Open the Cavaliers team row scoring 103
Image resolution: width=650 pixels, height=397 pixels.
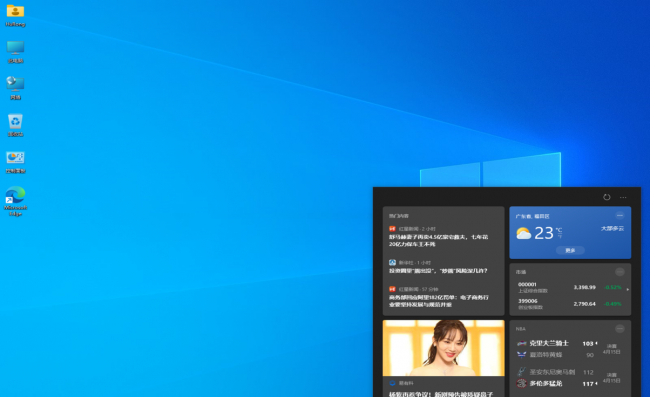(x=558, y=343)
